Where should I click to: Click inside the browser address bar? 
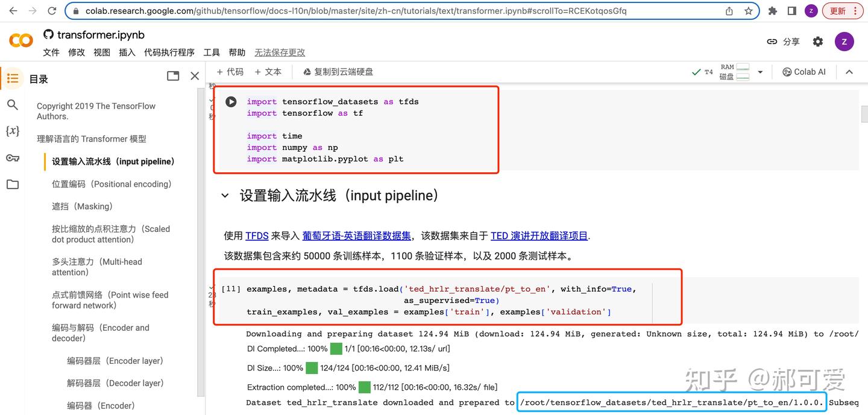(362, 10)
